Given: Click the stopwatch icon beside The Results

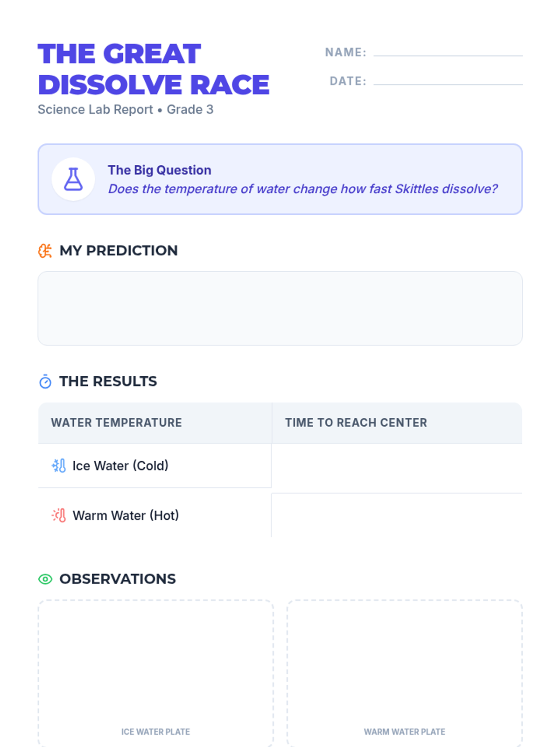Looking at the screenshot, I should click(x=45, y=382).
